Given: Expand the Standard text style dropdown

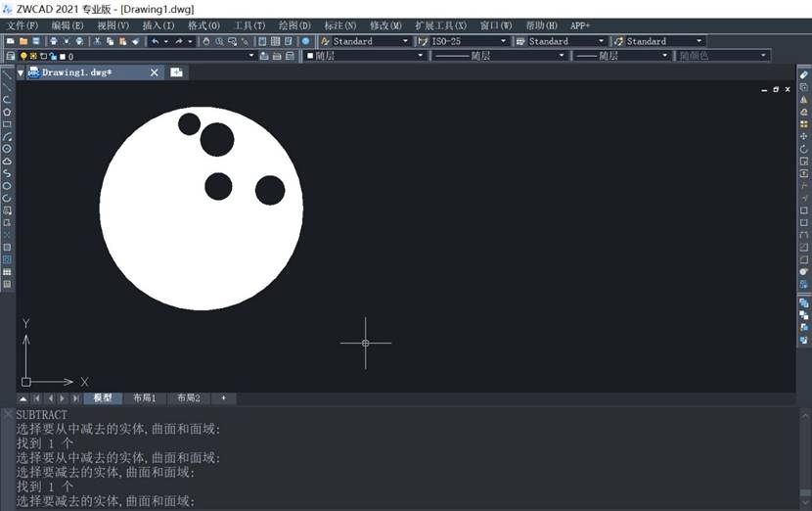Looking at the screenshot, I should click(406, 41).
